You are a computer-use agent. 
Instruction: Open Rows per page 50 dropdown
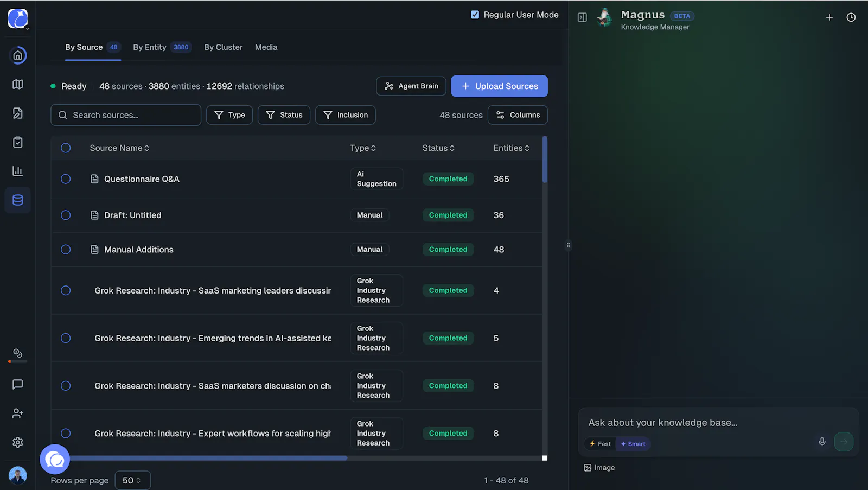click(x=133, y=481)
